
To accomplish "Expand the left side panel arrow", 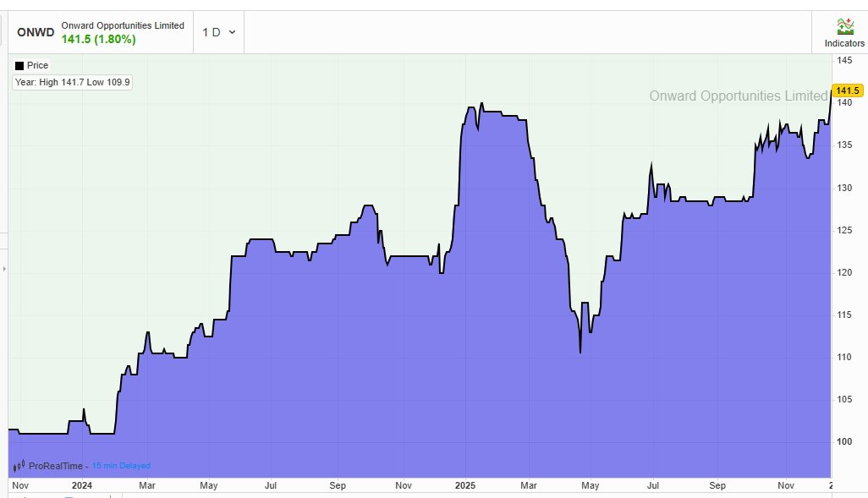I will point(4,269).
